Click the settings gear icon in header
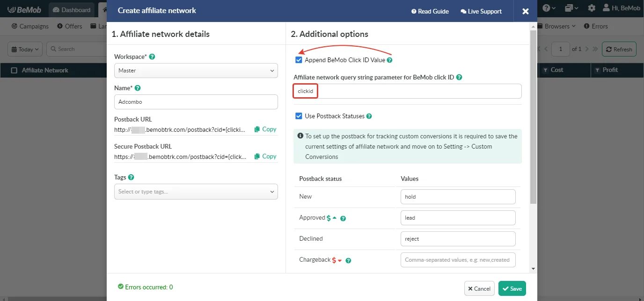This screenshot has width=644, height=301. (592, 8)
